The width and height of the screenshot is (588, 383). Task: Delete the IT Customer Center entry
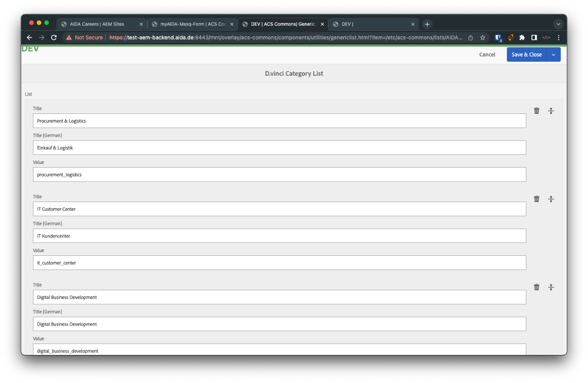click(537, 199)
